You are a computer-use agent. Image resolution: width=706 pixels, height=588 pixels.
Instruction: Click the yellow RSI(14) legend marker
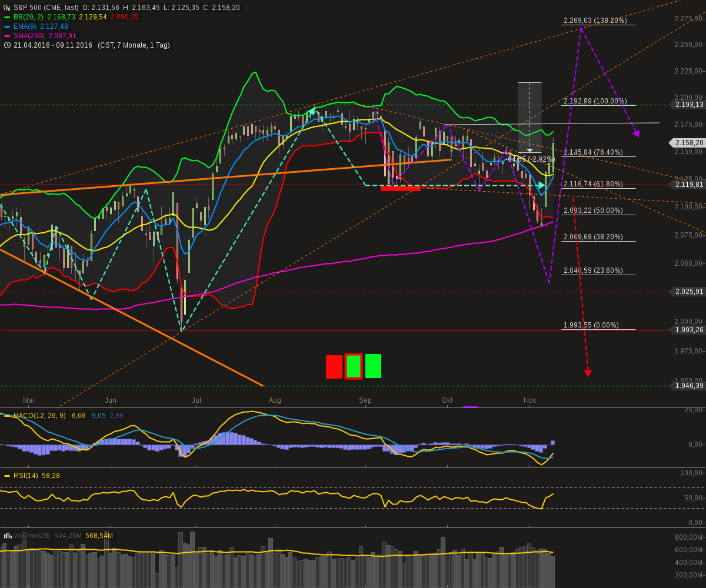7,476
